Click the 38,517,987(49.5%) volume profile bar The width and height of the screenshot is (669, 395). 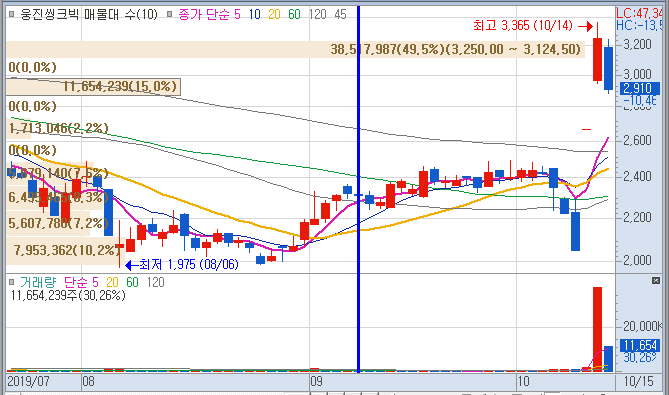295,49
